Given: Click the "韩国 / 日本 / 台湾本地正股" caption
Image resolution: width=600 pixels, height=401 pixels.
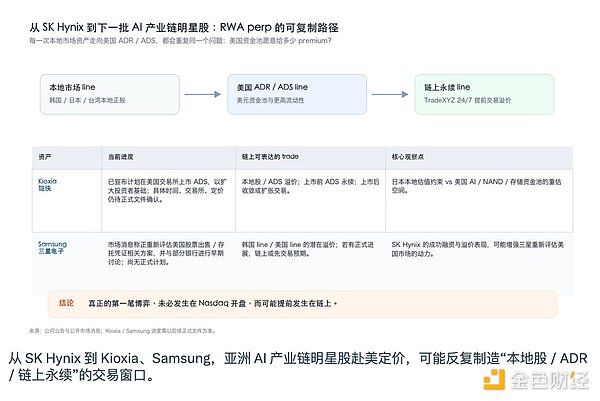Looking at the screenshot, I should pos(87,100).
